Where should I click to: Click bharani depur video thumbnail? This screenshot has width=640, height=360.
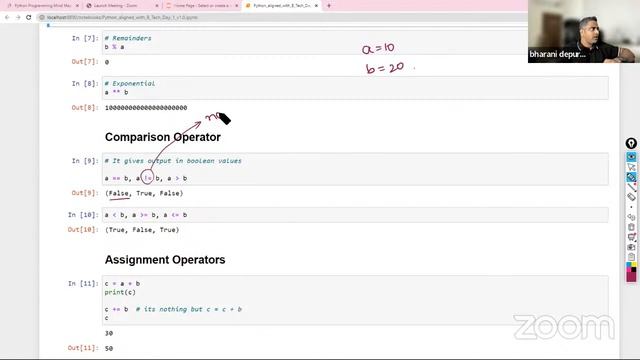584,31
